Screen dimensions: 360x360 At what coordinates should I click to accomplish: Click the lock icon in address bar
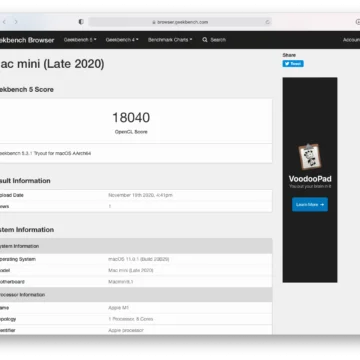pos(154,22)
